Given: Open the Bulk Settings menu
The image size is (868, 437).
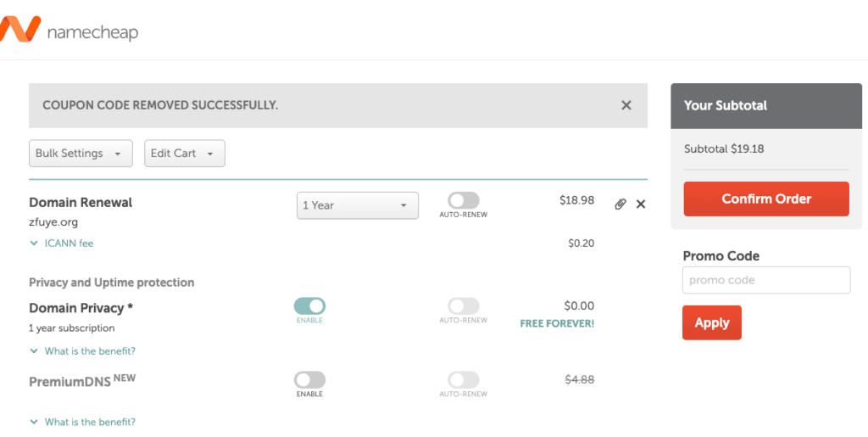Looking at the screenshot, I should (81, 154).
